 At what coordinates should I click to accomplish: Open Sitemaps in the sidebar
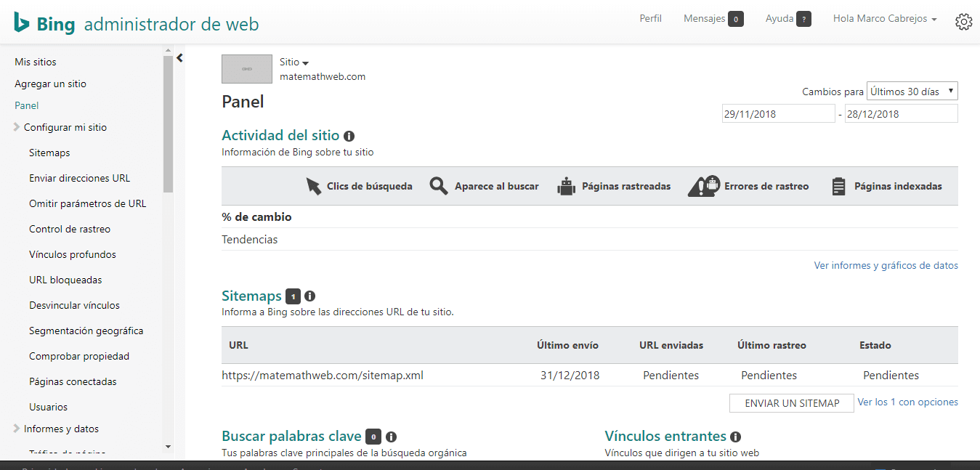49,153
